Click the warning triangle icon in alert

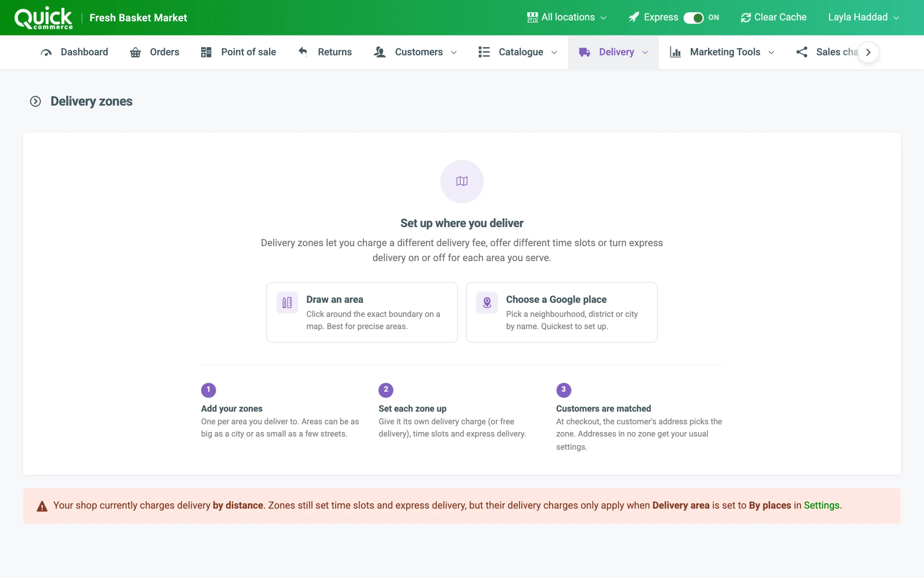click(42, 506)
